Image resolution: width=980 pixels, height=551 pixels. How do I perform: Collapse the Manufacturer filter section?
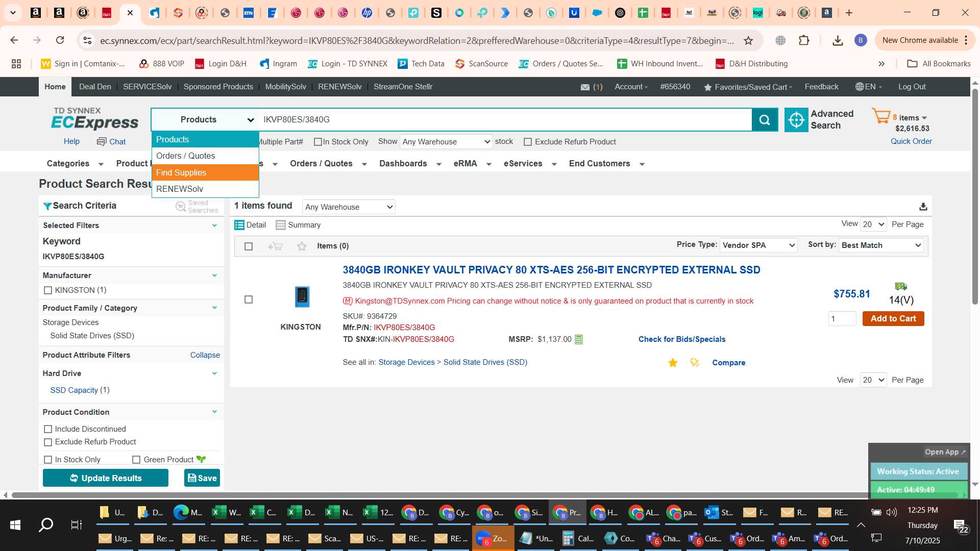pos(214,275)
